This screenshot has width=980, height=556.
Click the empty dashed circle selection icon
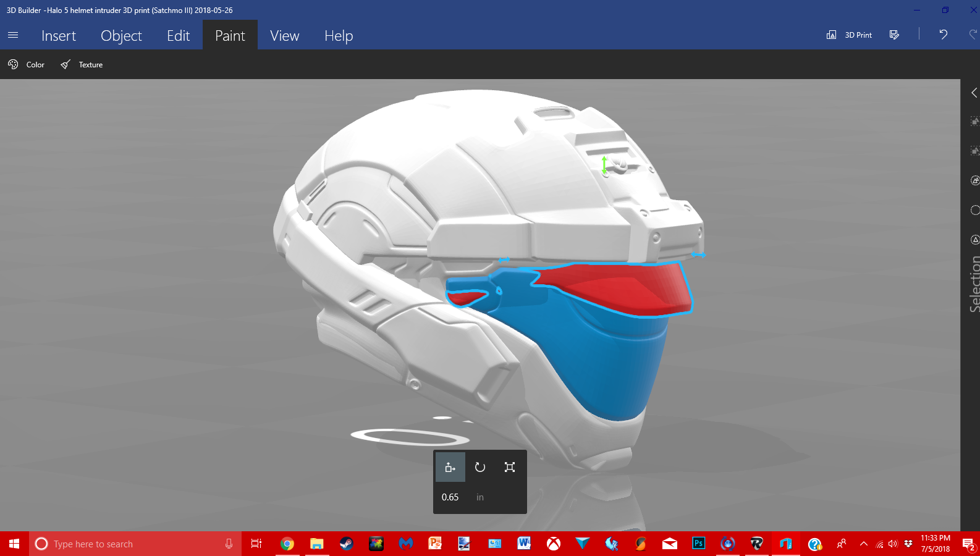point(975,210)
